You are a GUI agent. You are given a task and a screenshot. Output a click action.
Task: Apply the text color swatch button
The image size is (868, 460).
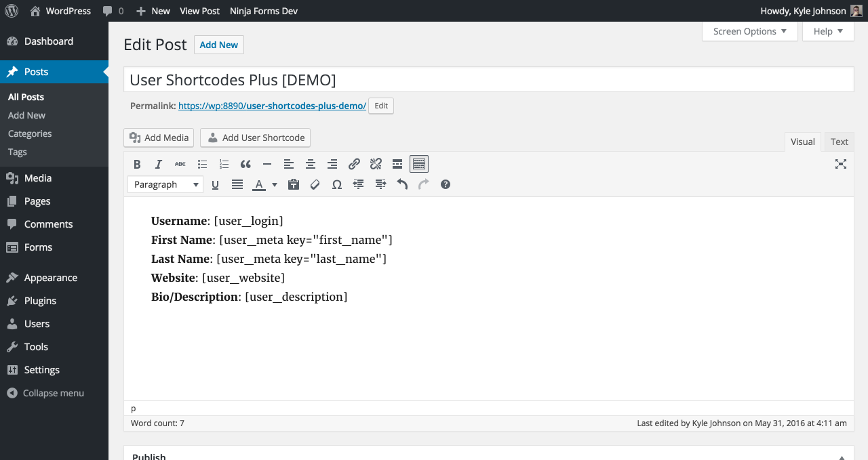tap(258, 184)
